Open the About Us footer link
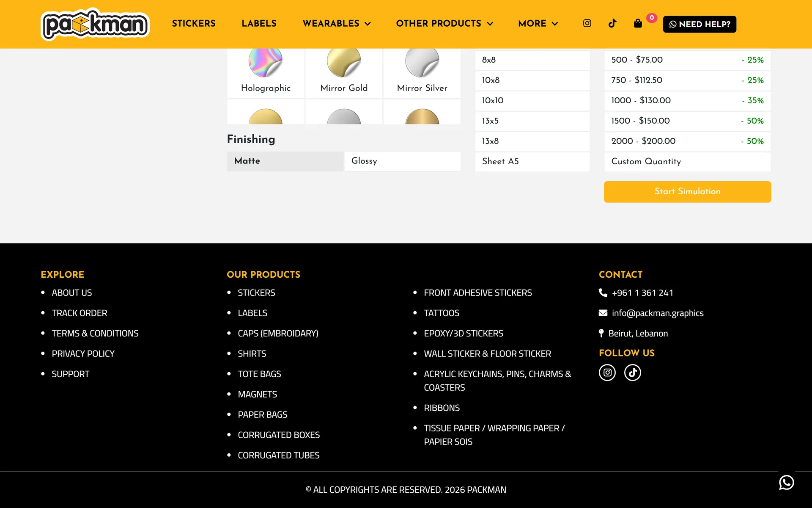 tap(72, 293)
